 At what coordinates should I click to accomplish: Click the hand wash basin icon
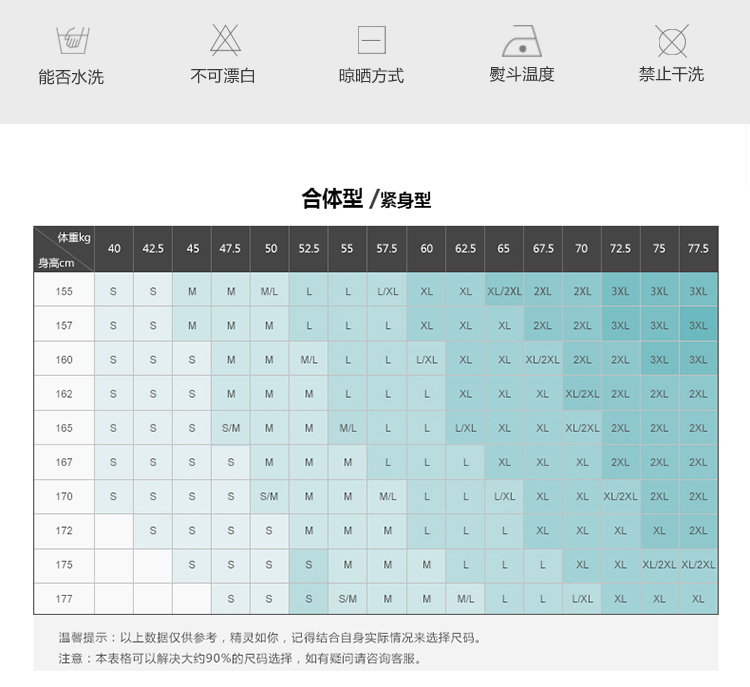click(x=72, y=40)
